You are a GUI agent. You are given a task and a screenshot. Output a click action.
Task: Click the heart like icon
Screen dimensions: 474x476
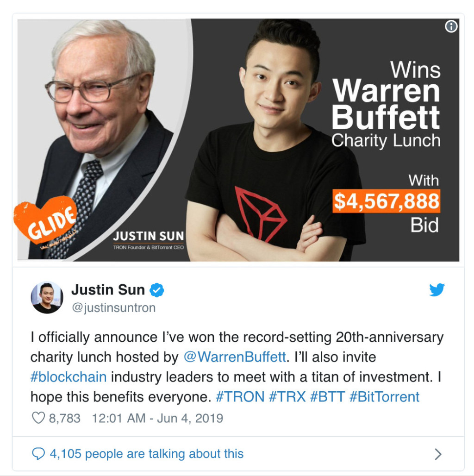(38, 418)
